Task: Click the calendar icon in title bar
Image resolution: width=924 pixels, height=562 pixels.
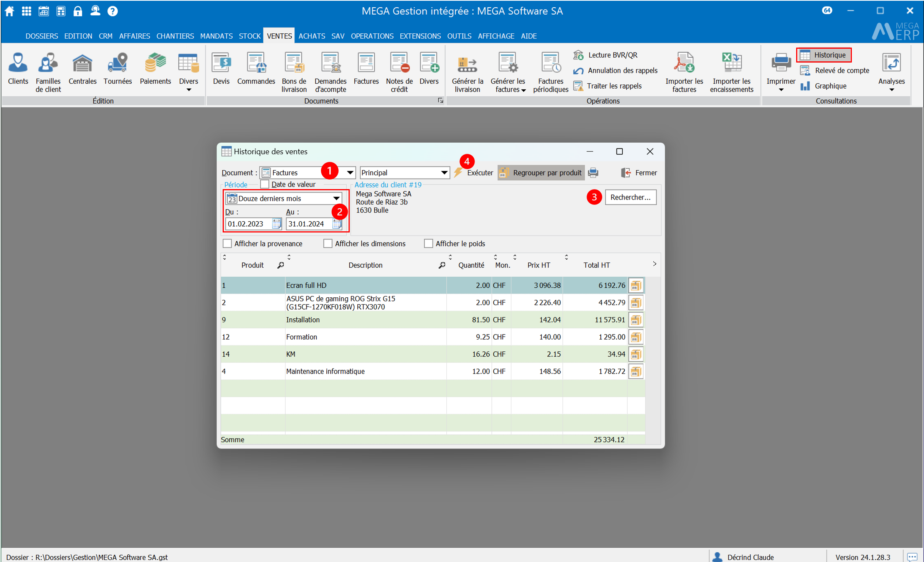Action: click(x=43, y=11)
